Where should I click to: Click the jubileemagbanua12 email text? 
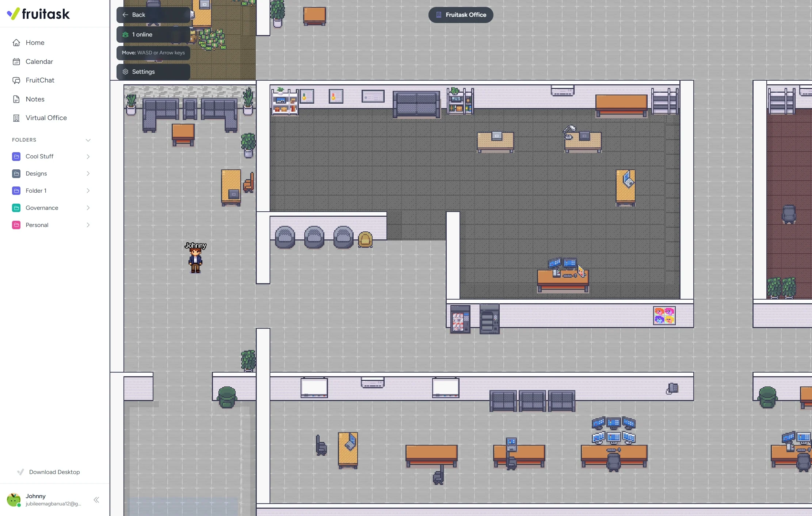(x=53, y=504)
